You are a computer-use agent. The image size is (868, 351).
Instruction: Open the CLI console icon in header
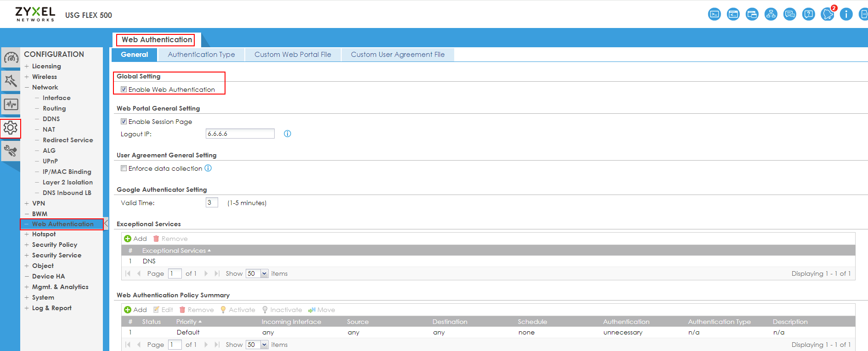714,14
